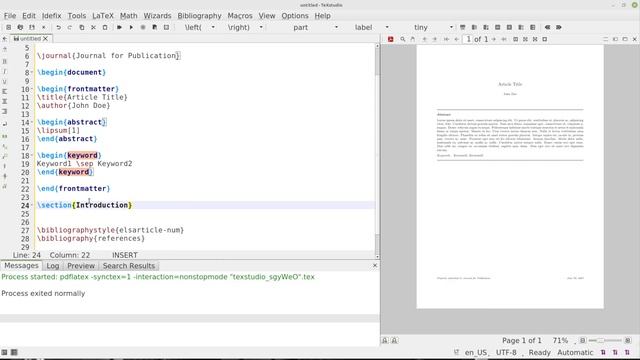Image resolution: width=640 pixels, height=360 pixels.
Task: Click the align-left icon in left sidebar
Action: [4, 91]
